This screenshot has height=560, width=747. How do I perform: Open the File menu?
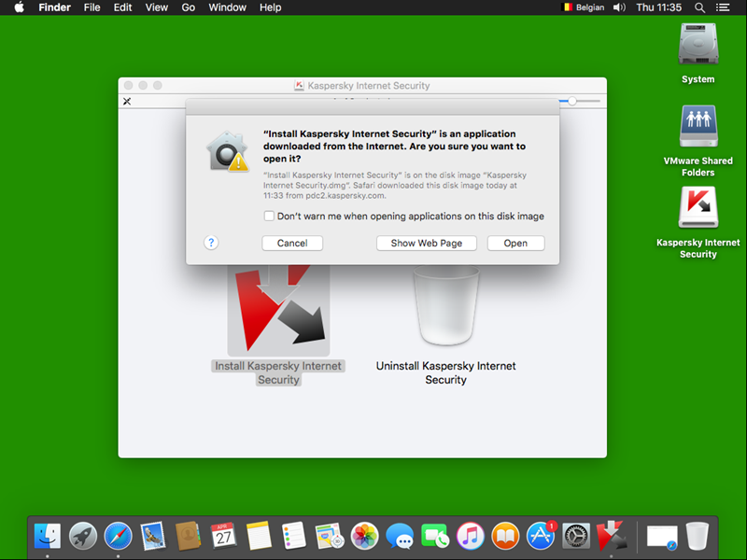(x=92, y=7)
